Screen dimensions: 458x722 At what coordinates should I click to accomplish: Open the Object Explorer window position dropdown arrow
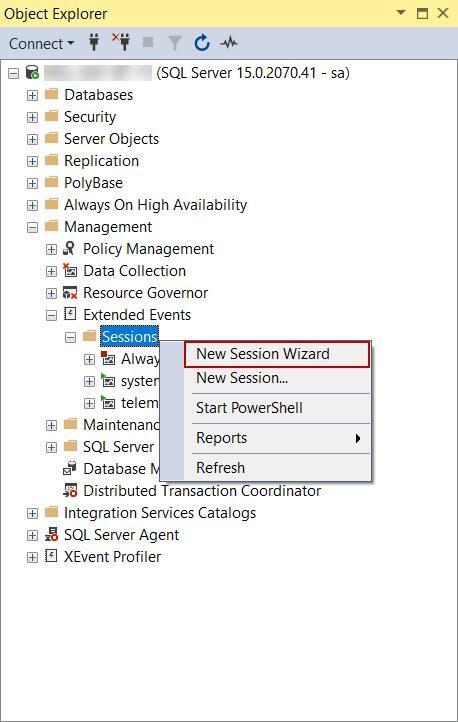(x=401, y=12)
